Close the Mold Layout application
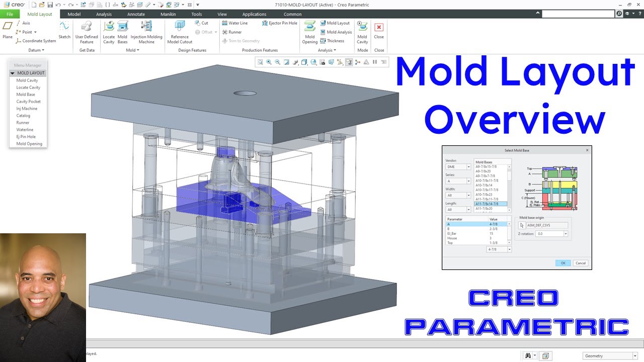644x362 pixels. tap(379, 30)
